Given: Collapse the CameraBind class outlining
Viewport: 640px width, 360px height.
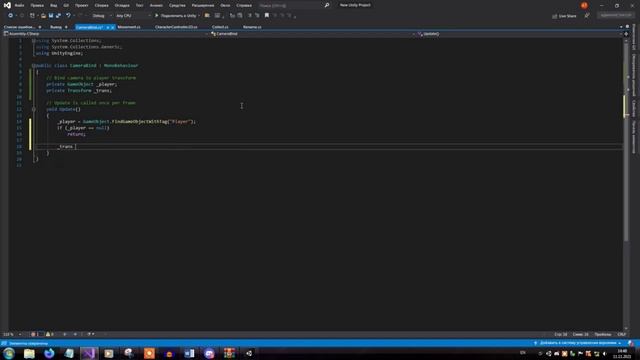Looking at the screenshot, I should pos(34,66).
